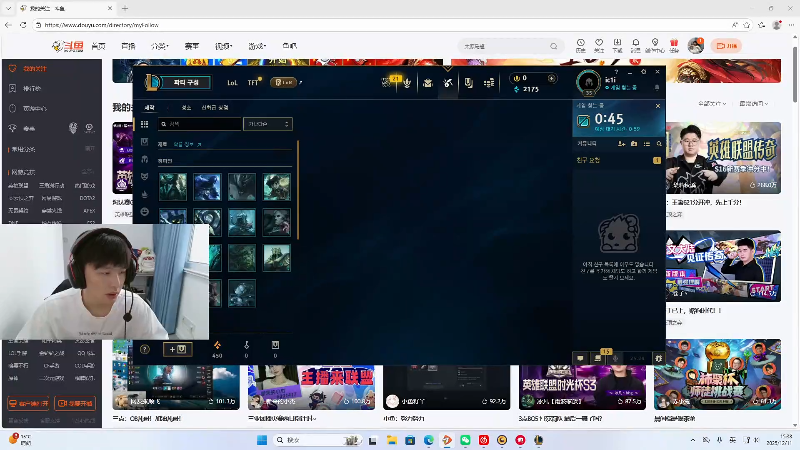Open the loot chest icon in the client header
This screenshot has height=450, width=800.
(x=468, y=83)
